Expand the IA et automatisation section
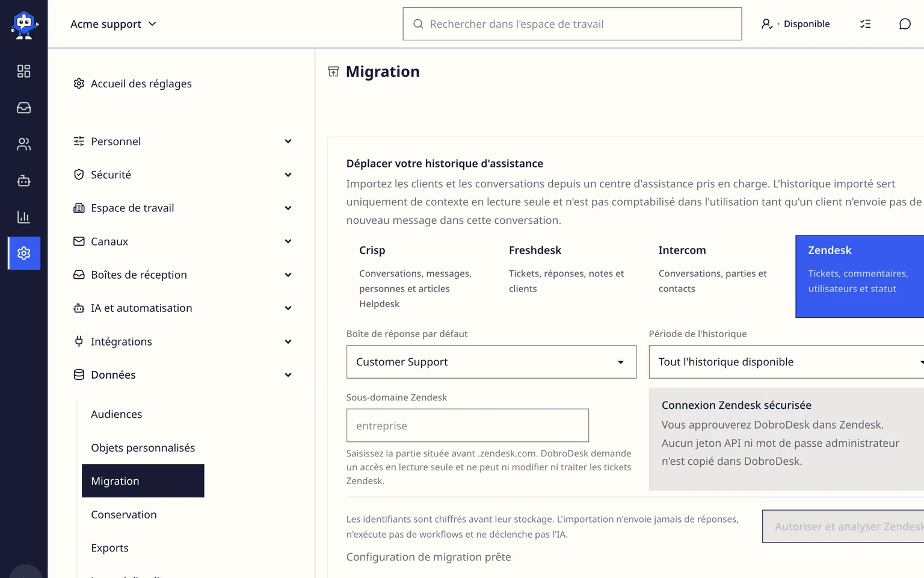This screenshot has height=578, width=924. click(182, 308)
